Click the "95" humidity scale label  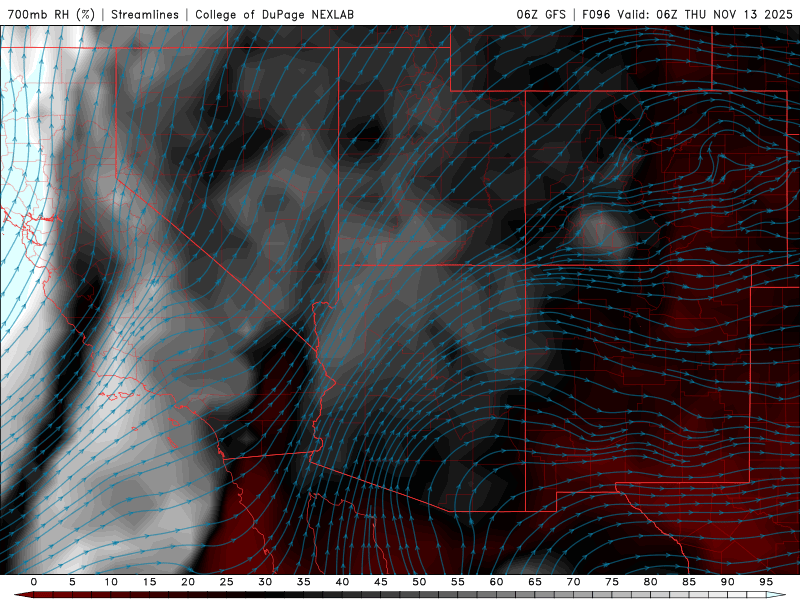click(765, 582)
